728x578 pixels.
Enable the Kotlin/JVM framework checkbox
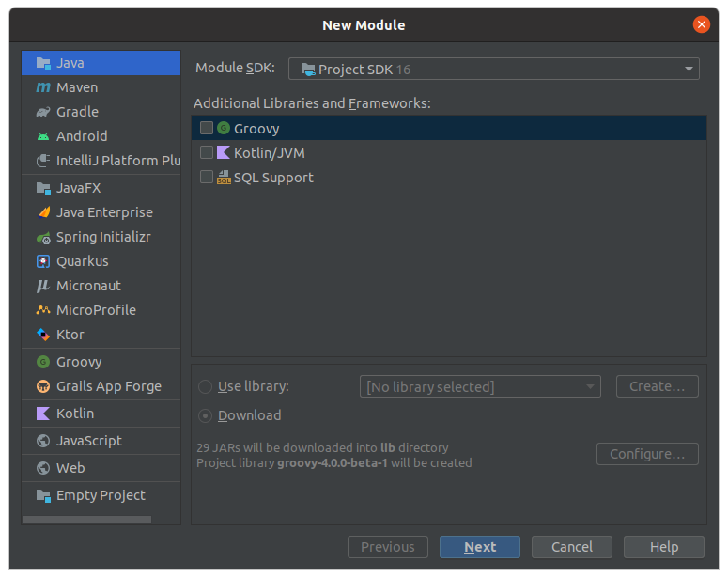tap(206, 152)
